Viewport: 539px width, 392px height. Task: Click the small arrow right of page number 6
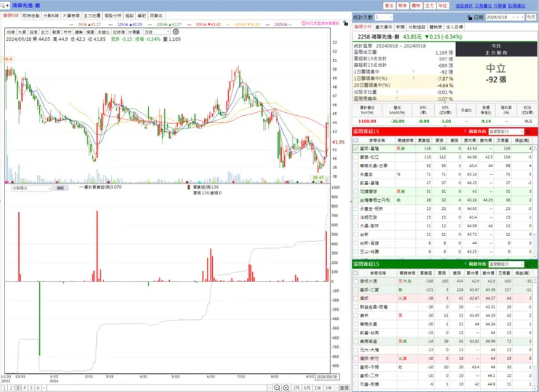[44, 388]
